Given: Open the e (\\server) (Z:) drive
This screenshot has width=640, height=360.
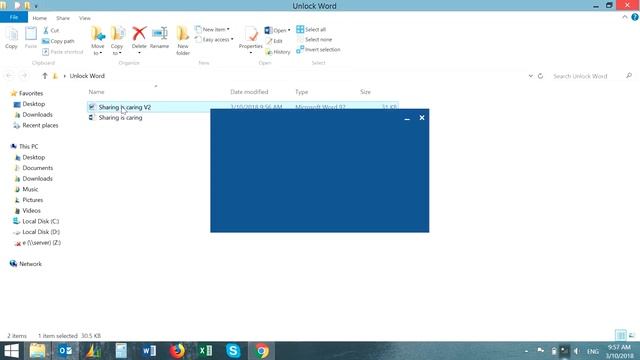Looking at the screenshot, I should point(42,242).
